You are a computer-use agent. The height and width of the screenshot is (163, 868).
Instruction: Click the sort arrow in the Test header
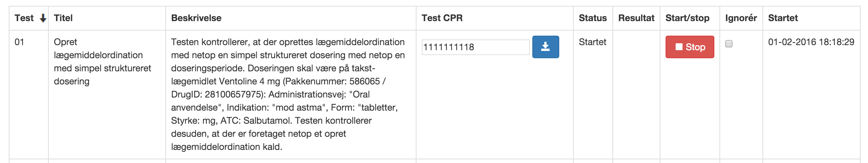point(43,18)
